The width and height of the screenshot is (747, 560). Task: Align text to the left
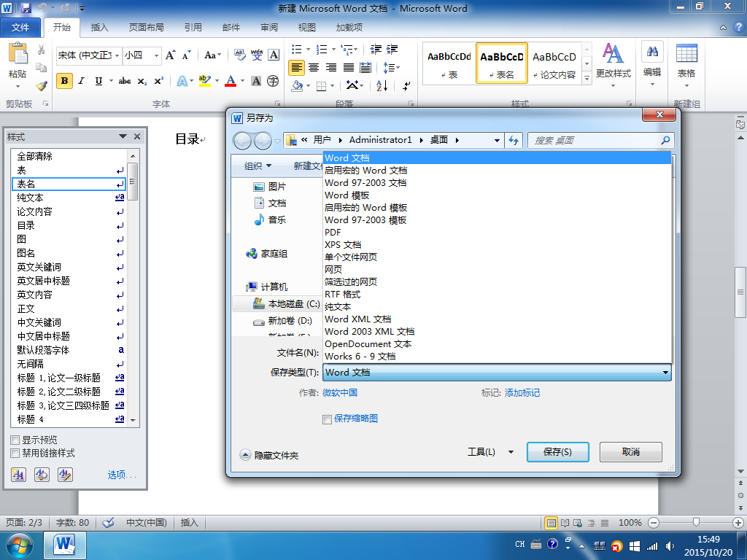pyautogui.click(x=296, y=68)
